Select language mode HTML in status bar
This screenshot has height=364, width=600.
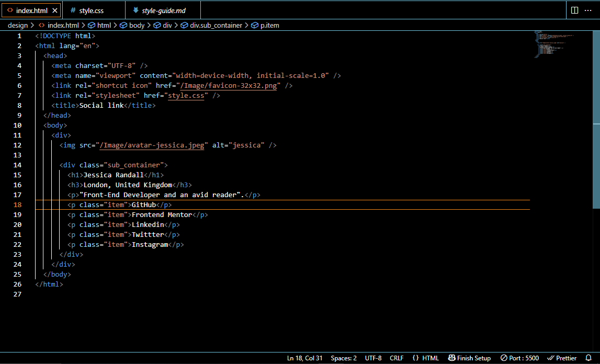[x=430, y=358]
